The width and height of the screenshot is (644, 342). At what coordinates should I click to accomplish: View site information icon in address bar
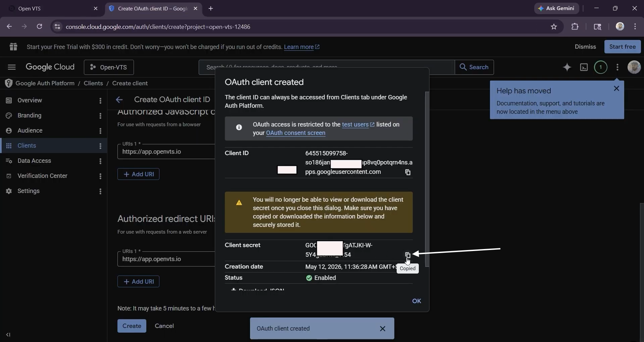pyautogui.click(x=57, y=27)
